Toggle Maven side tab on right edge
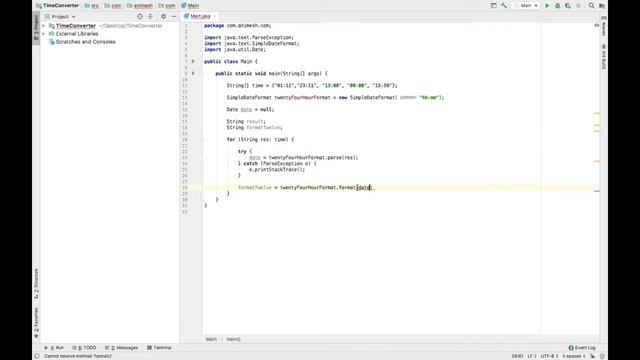The height and width of the screenshot is (360, 640). point(604,26)
